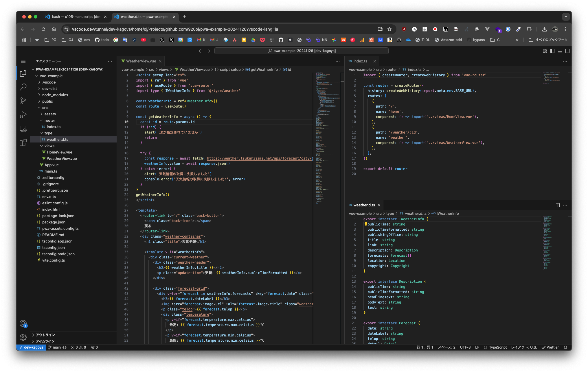Expand the Timeline section
The image size is (588, 372).
click(45, 341)
